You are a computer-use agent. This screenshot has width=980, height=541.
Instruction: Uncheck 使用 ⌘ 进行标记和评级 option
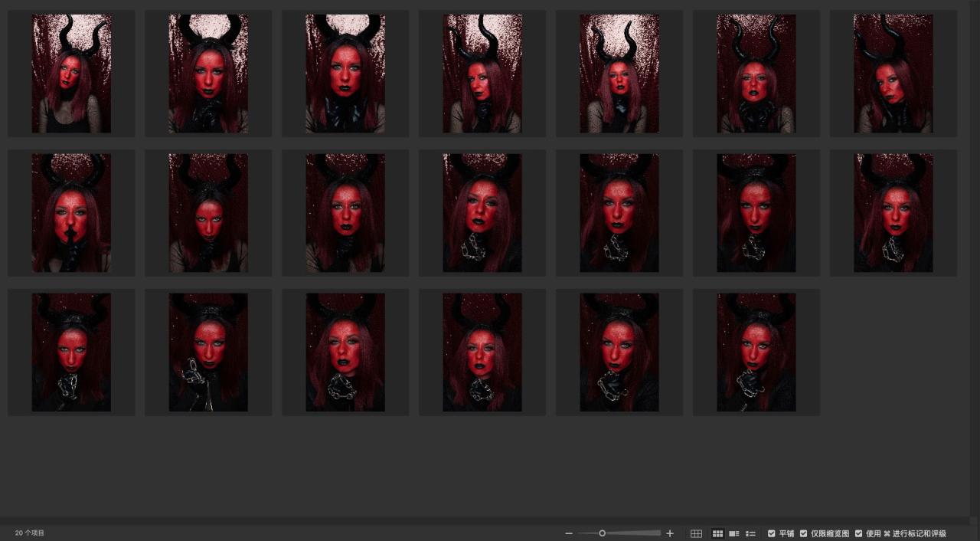point(859,533)
